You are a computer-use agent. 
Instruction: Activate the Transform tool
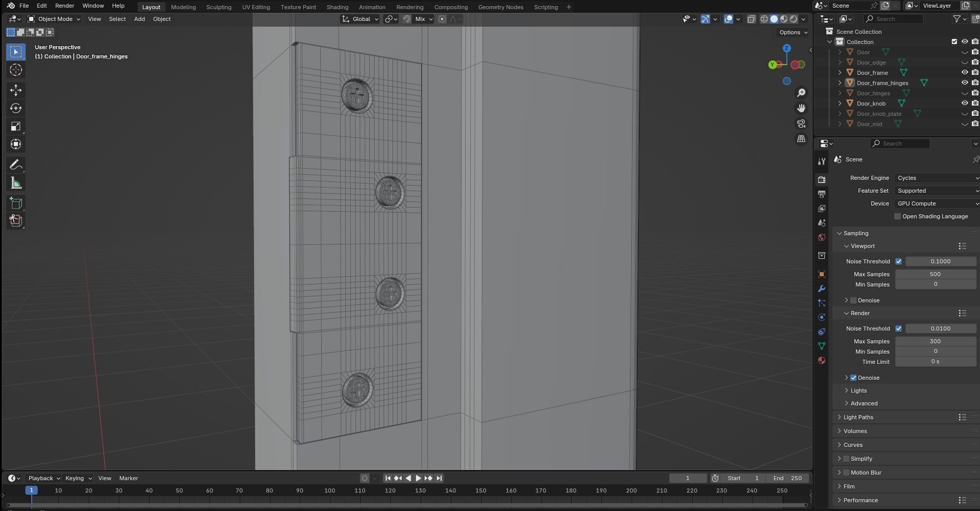(x=16, y=144)
